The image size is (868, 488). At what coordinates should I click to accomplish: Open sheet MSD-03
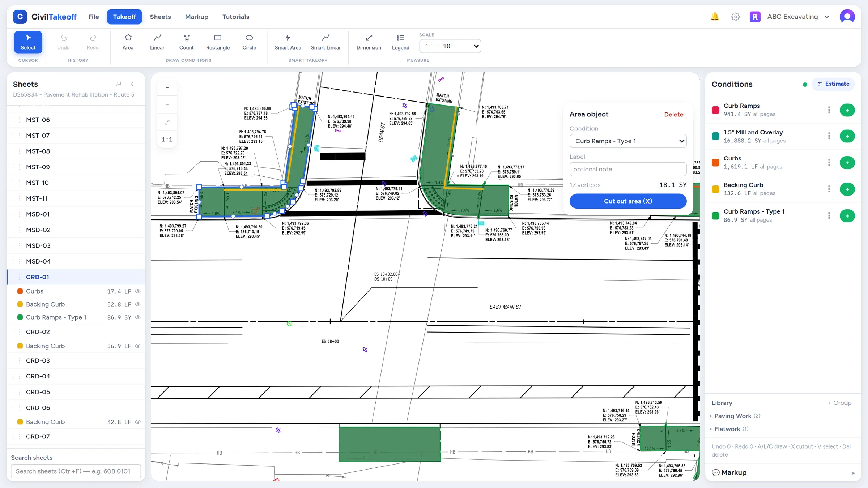76,246
